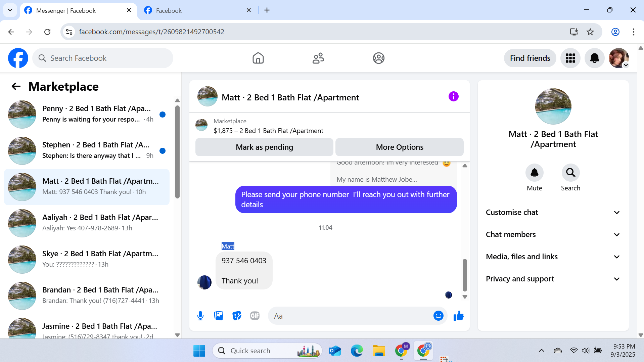Image resolution: width=644 pixels, height=362 pixels.
Task: Expand Media, files and links section
Action: [x=553, y=257]
